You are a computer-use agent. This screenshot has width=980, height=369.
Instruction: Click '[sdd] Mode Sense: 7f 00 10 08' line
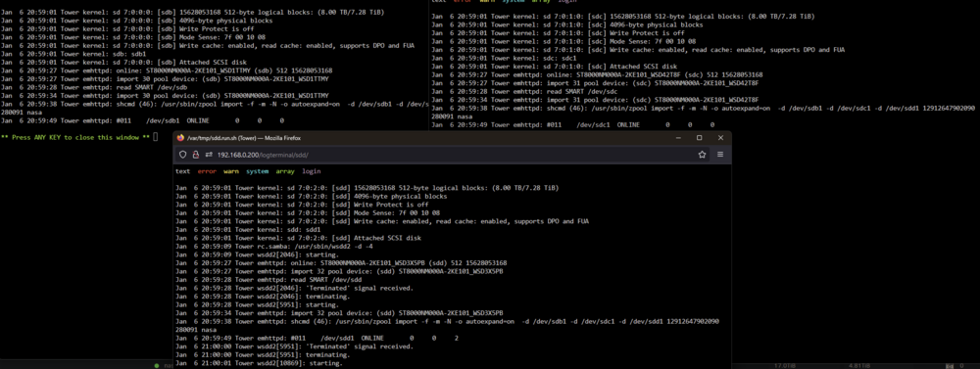click(307, 213)
